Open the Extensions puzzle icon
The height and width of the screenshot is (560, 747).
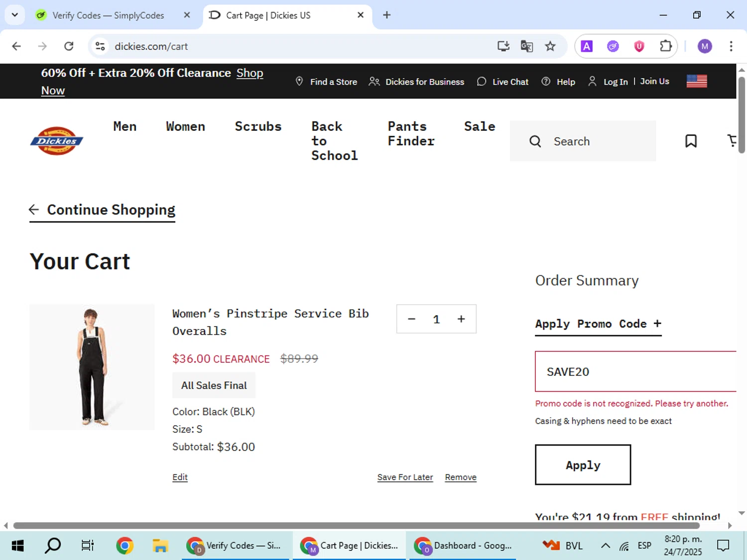point(665,46)
